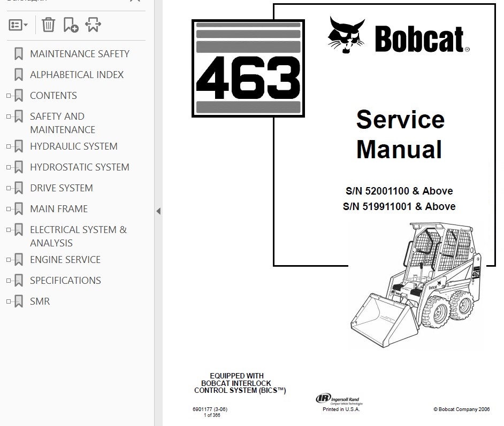Click the Bobcat logo on the cover page

coord(399,37)
